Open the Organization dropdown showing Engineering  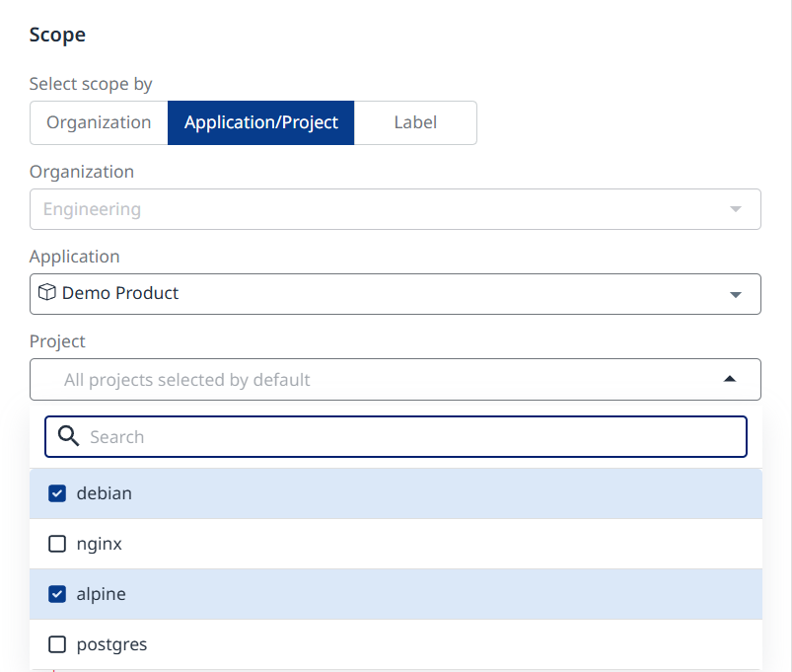[395, 209]
